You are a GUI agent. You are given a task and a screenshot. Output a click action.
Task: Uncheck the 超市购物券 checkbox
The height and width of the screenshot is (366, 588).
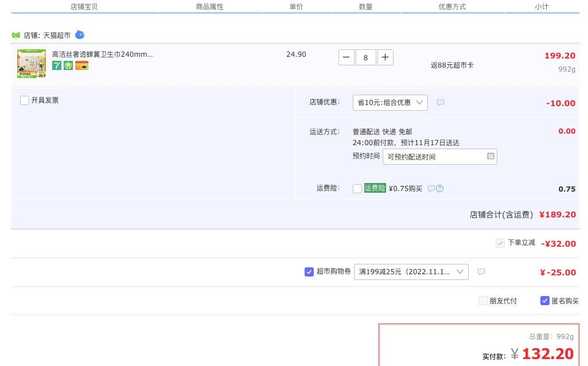[309, 271]
